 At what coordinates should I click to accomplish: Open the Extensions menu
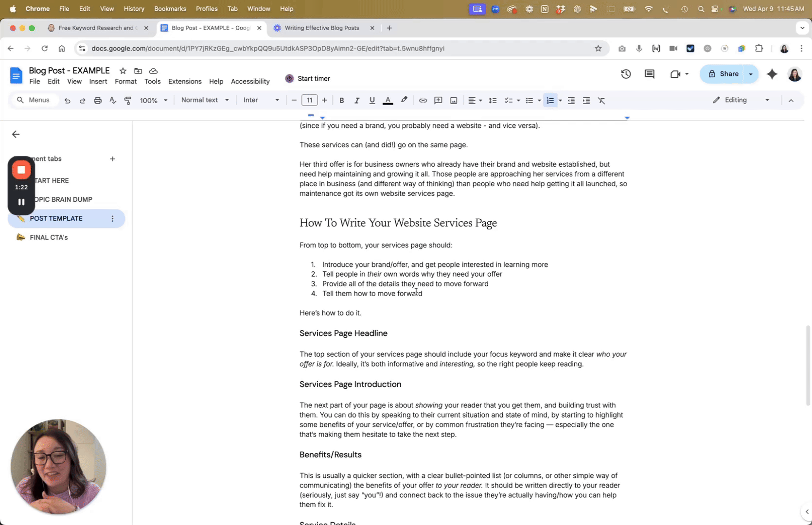[185, 82]
